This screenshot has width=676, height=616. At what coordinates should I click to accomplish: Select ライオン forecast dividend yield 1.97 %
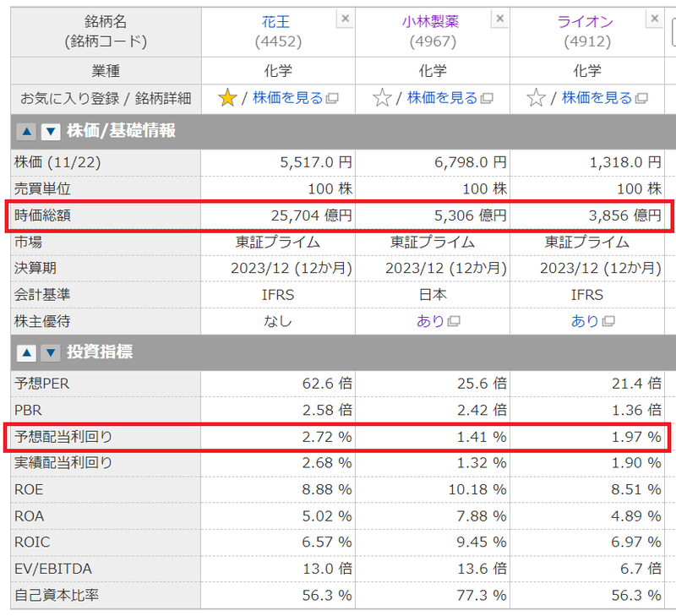coord(636,437)
